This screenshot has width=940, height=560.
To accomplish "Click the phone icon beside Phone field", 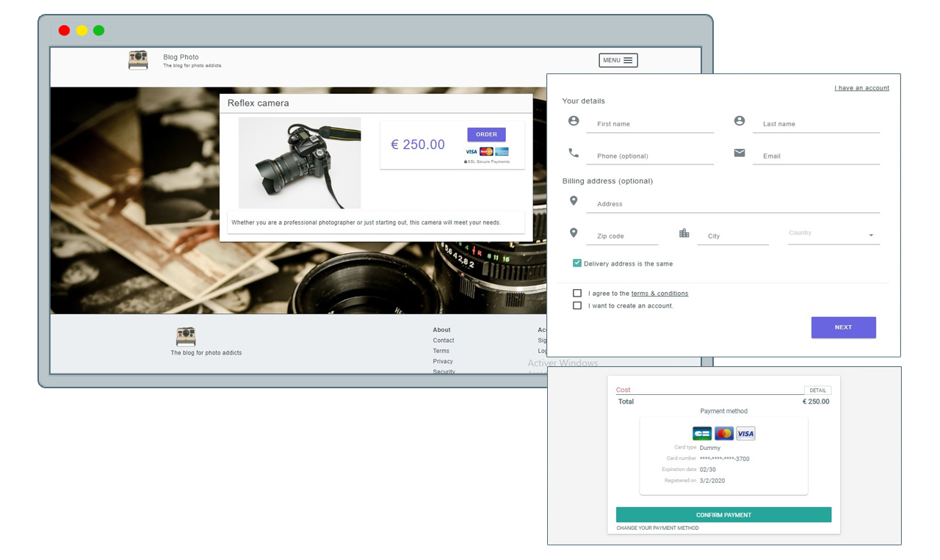I will tap(574, 153).
